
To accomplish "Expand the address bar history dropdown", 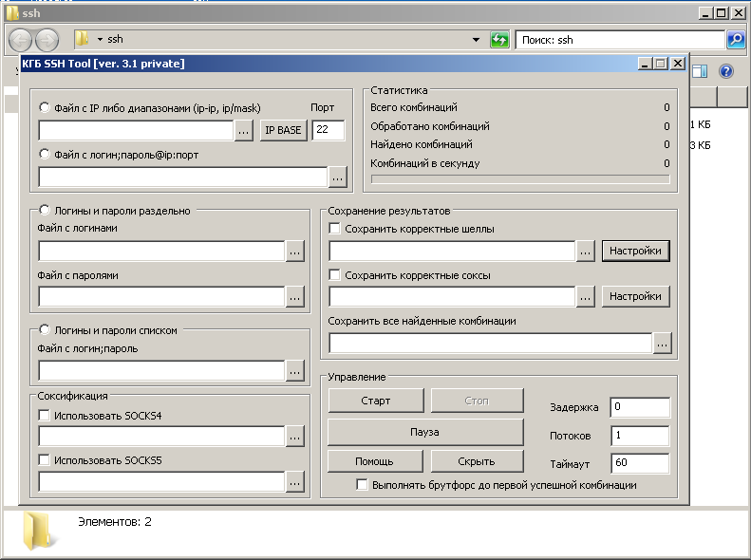I will 477,40.
